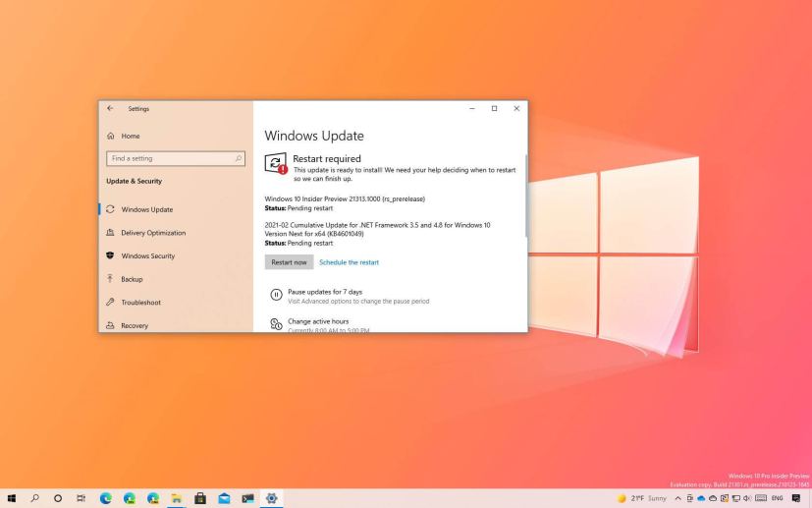Click the gray OneDrive cloud tray icon

(713, 499)
